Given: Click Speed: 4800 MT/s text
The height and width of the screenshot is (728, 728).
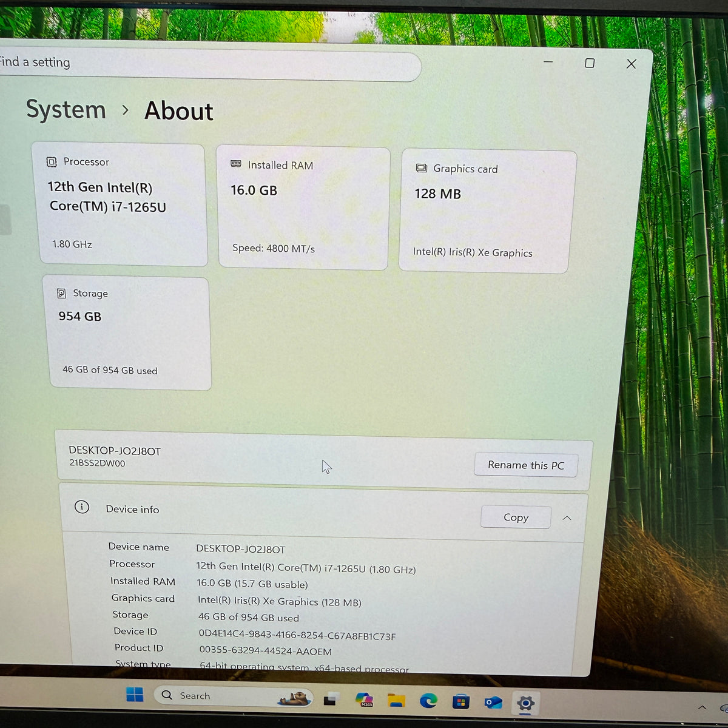Looking at the screenshot, I should [x=274, y=248].
